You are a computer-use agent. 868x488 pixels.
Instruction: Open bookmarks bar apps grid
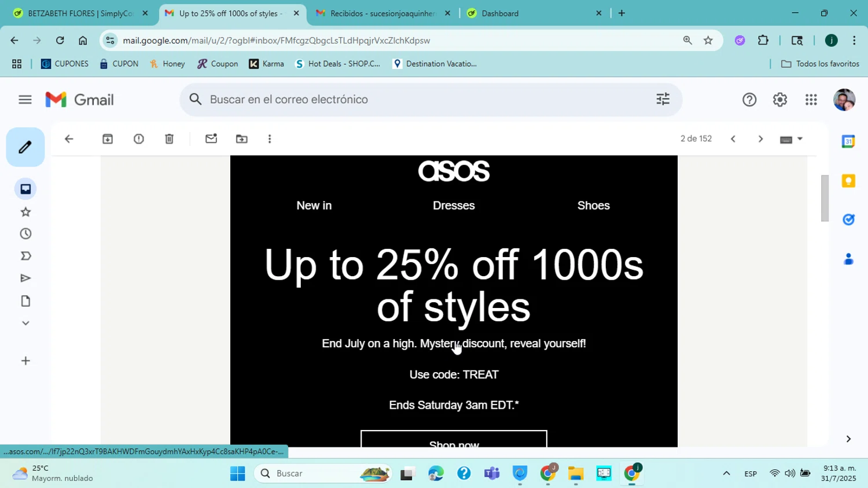pos(17,64)
